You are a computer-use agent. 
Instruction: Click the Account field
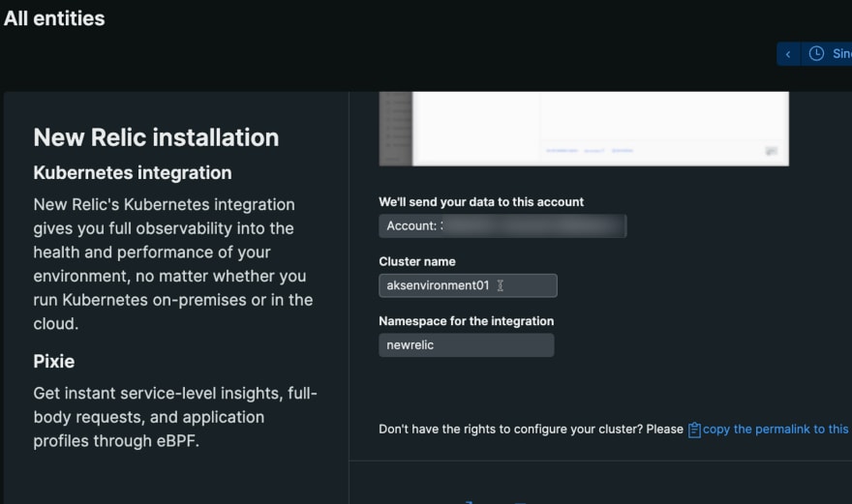(x=502, y=226)
